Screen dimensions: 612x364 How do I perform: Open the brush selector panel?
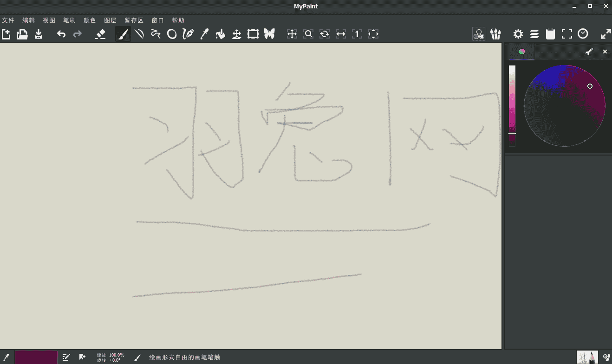(495, 34)
